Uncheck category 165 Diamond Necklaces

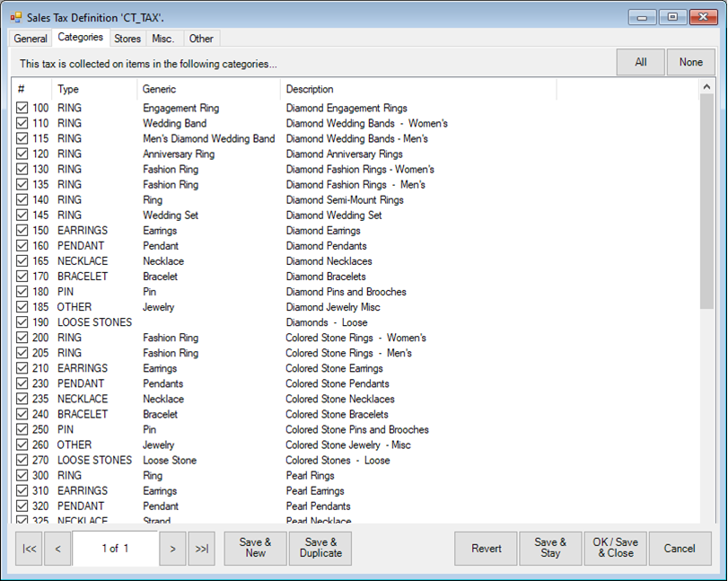coord(23,261)
